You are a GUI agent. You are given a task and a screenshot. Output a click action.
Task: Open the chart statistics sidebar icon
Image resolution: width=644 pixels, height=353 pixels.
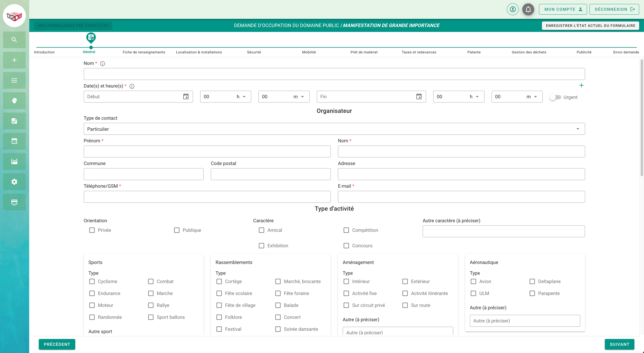[14, 161]
